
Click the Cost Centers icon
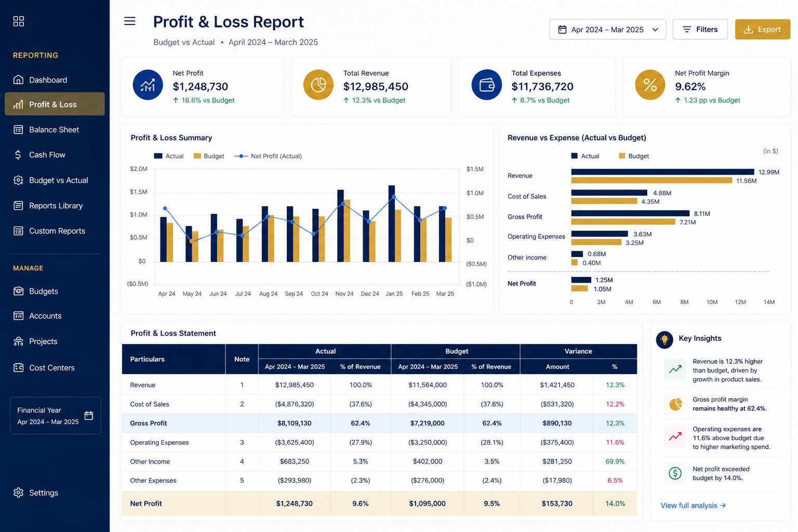click(x=18, y=367)
